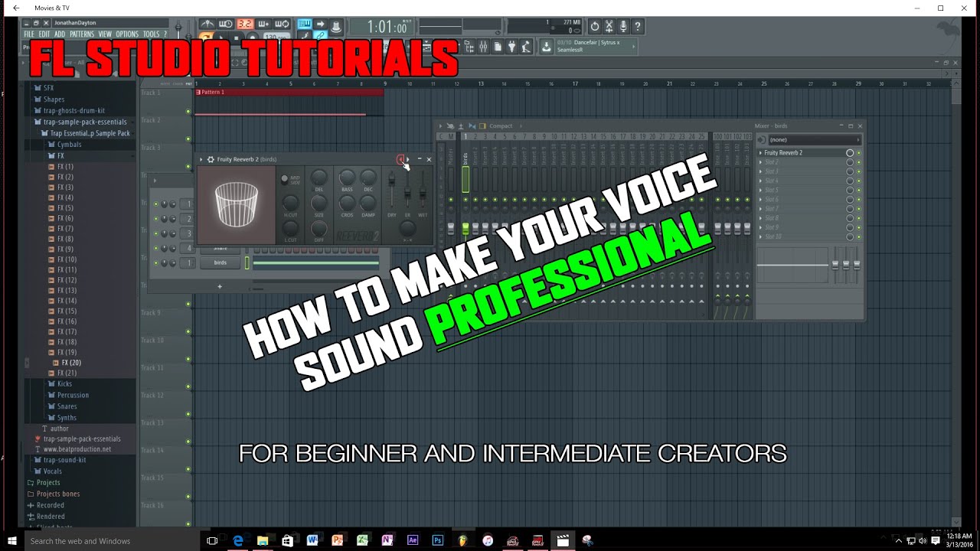Open the OPTIONS menu

[x=127, y=34]
